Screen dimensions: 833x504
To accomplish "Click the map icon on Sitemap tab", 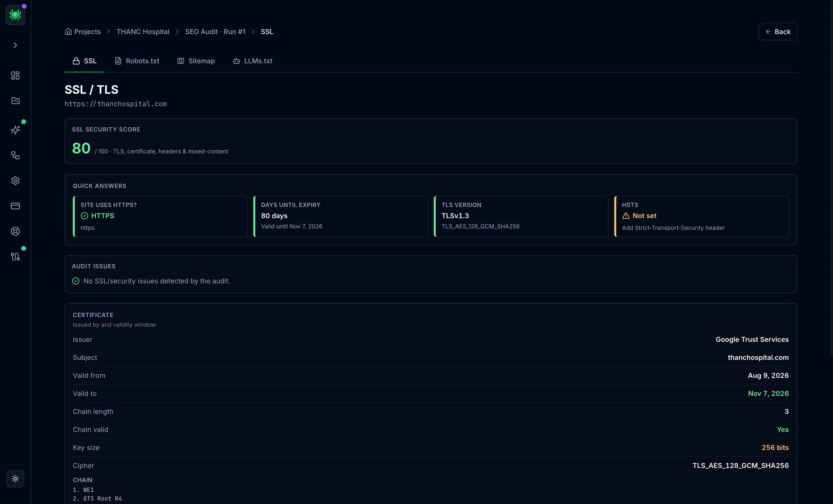I will [181, 61].
